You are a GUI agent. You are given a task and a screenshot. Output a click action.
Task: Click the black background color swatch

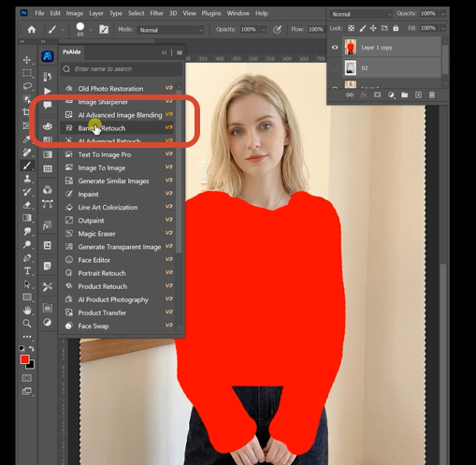(32, 366)
